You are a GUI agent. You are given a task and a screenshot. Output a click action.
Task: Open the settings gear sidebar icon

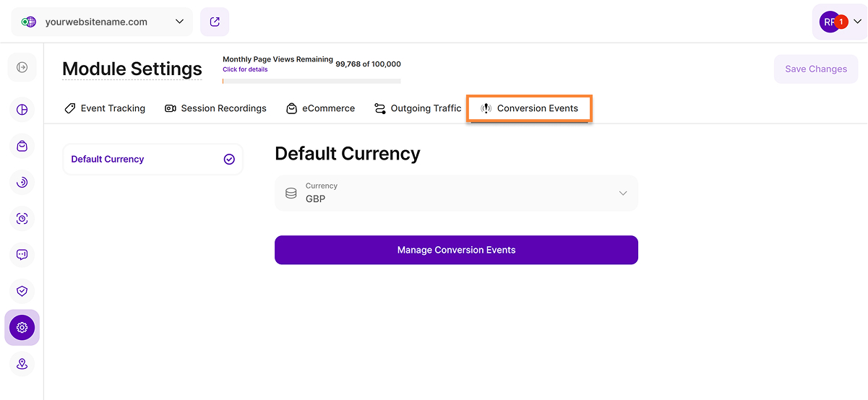coord(22,327)
